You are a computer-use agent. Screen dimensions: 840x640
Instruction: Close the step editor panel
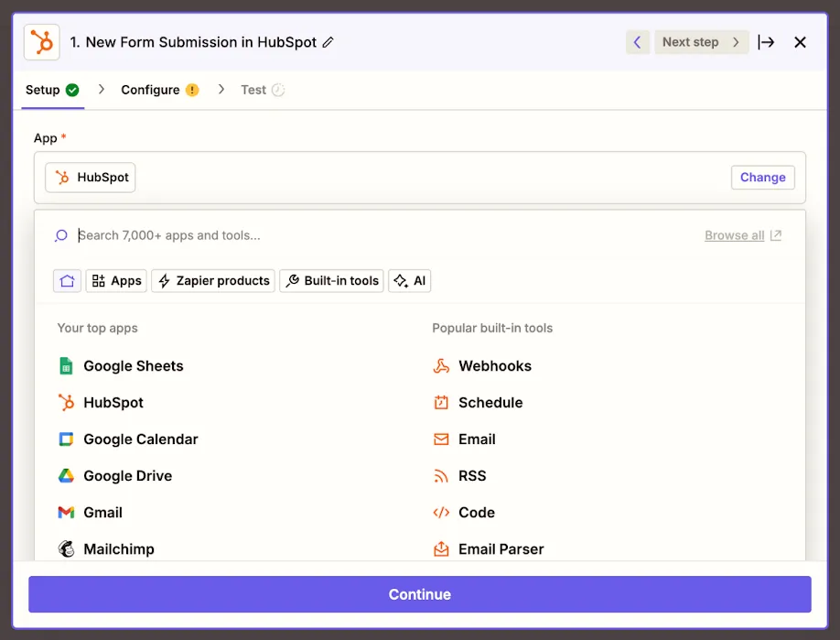pyautogui.click(x=800, y=42)
